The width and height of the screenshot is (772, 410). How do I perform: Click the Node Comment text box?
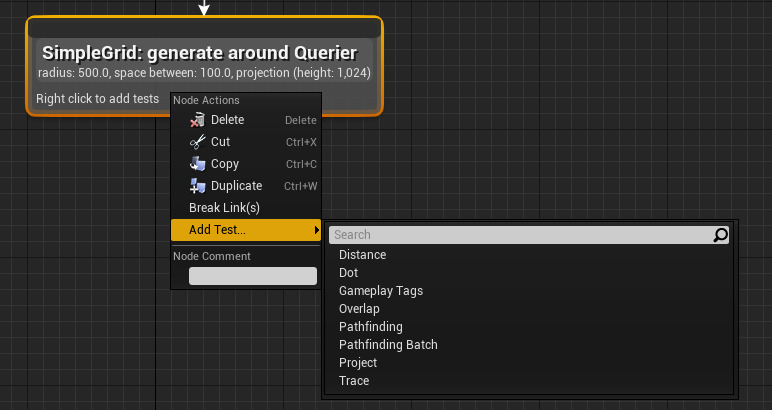tap(253, 276)
